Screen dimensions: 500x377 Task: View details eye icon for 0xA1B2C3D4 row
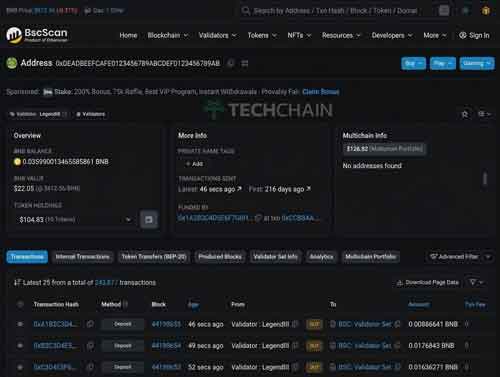coord(20,324)
